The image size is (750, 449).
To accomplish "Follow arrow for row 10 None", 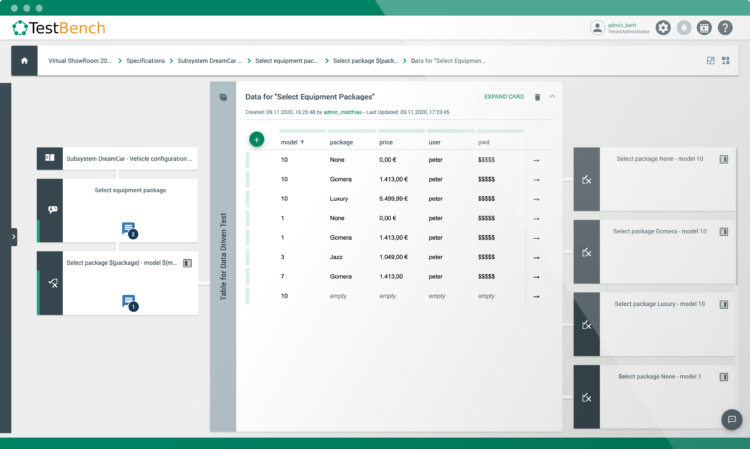I will point(536,160).
